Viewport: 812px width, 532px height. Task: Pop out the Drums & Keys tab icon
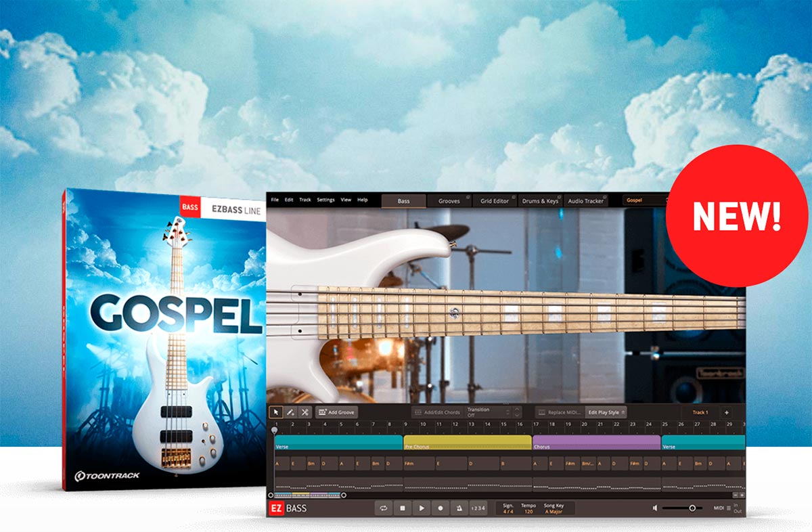[x=560, y=198]
